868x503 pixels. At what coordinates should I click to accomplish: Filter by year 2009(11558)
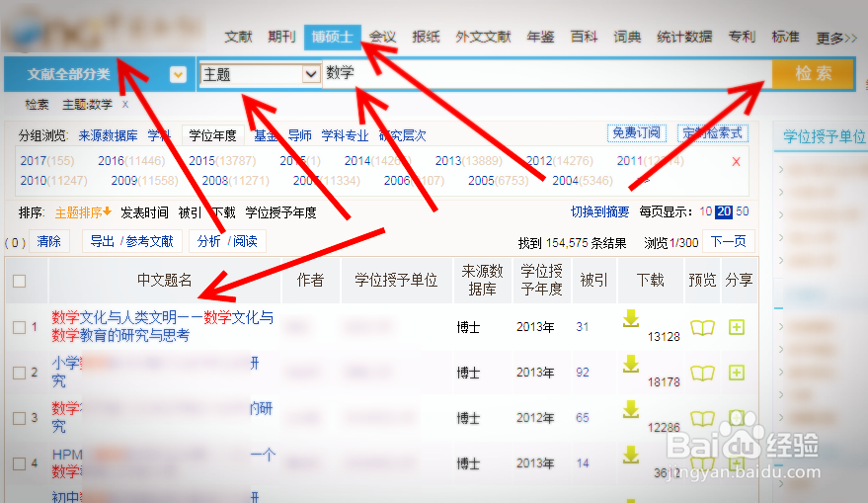tap(144, 181)
